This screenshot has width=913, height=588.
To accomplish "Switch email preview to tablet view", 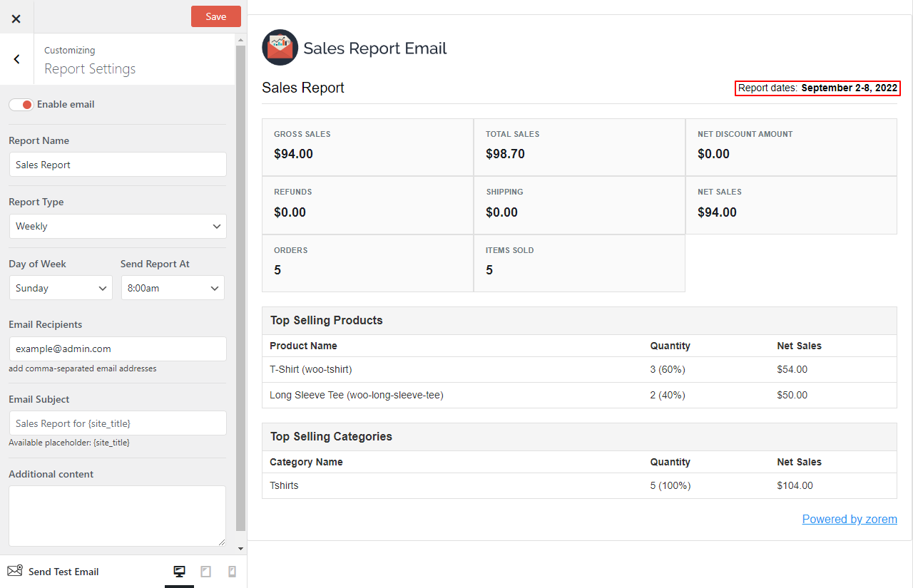I will click(x=205, y=571).
